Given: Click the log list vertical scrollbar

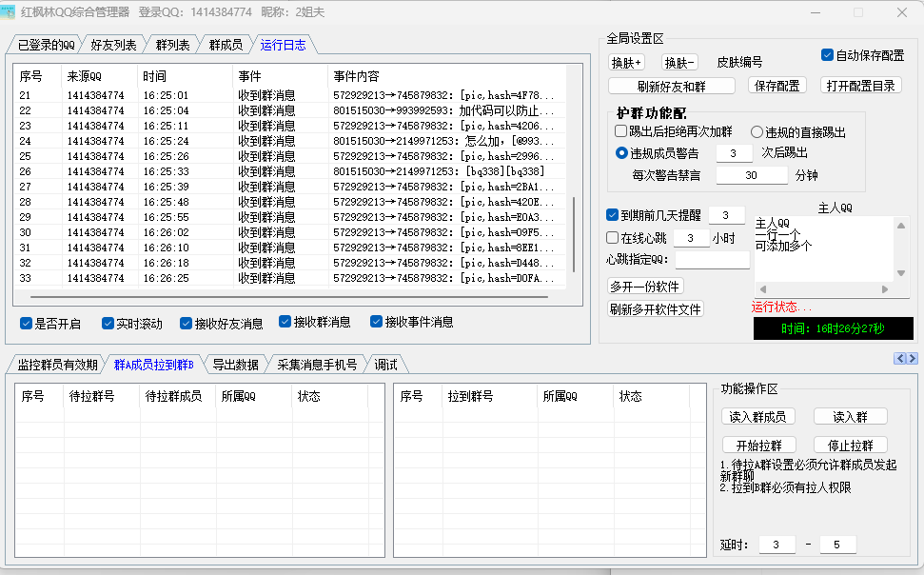Looking at the screenshot, I should [x=573, y=233].
